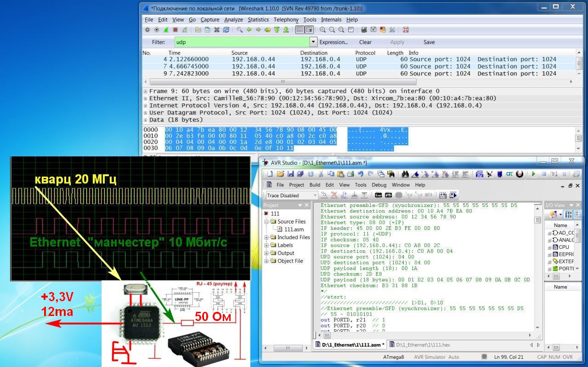
Task: Click the Clear filter button
Action: [x=365, y=42]
